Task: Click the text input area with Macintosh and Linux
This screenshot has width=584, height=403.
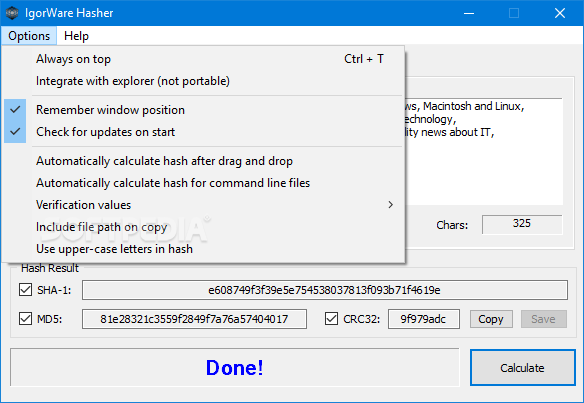Action: [484, 152]
